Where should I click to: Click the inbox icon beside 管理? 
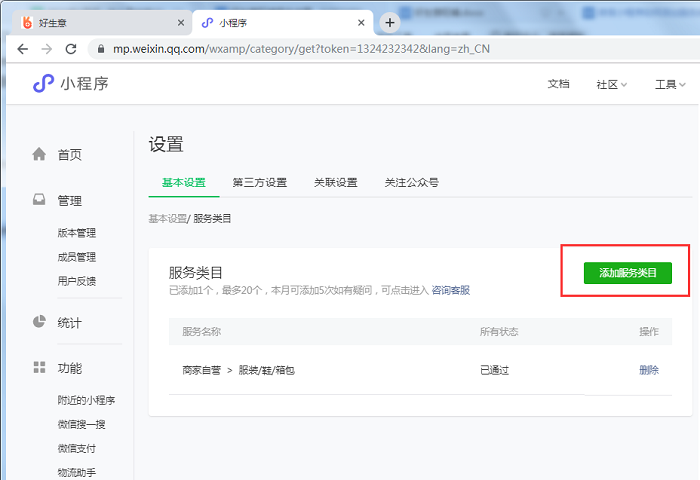pos(39,200)
